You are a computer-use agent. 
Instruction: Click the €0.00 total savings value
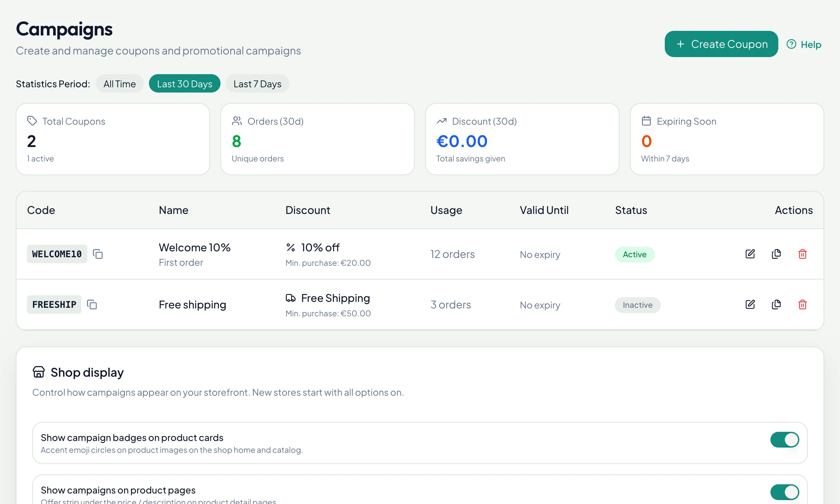pos(462,141)
